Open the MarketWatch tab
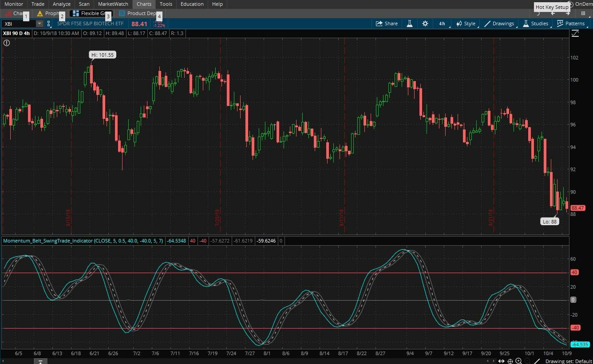This screenshot has height=364, width=593. 113,4
